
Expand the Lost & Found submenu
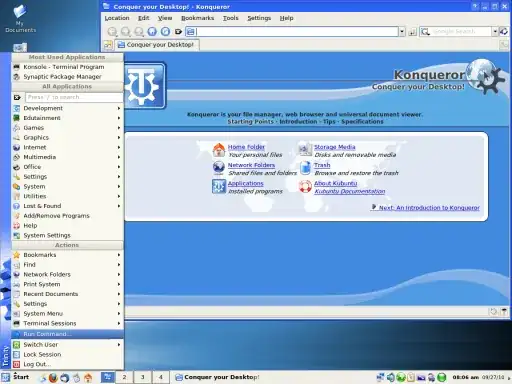[x=67, y=206]
